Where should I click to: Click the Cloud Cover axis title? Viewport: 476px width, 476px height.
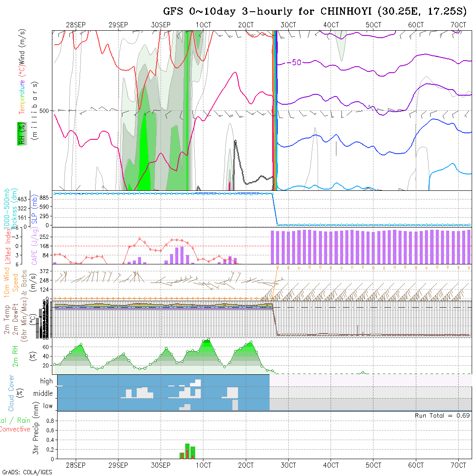[x=11, y=393]
